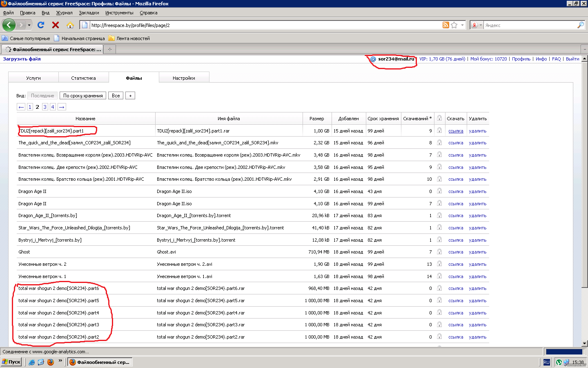Go to previous page arrow in pagination

click(x=21, y=107)
